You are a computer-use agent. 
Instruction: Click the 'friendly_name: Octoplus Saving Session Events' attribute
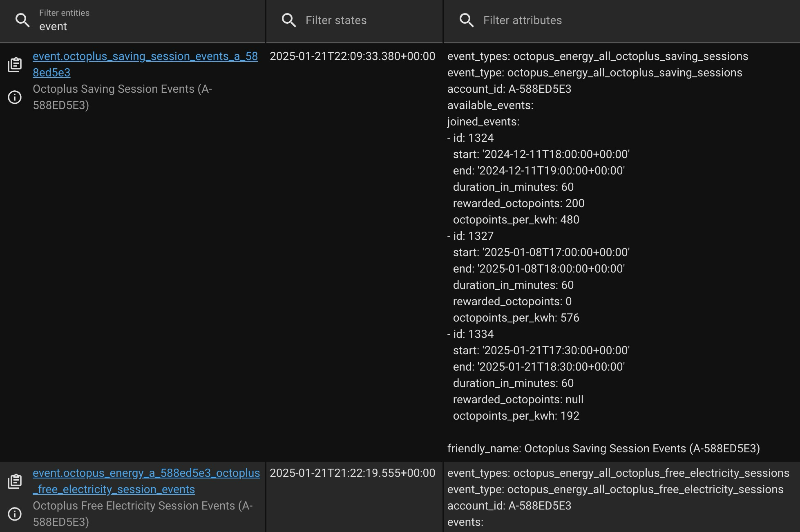(604, 449)
